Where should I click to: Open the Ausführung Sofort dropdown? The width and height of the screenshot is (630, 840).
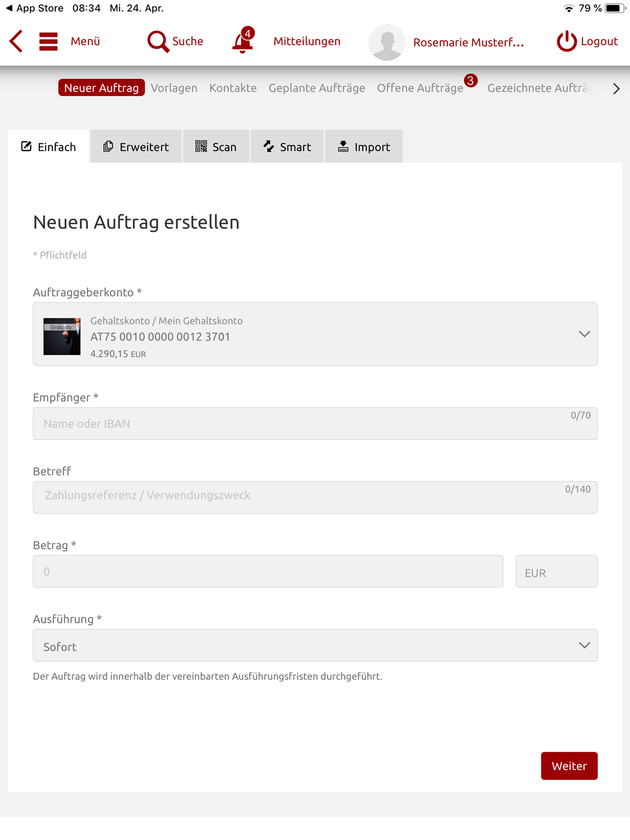(x=315, y=645)
